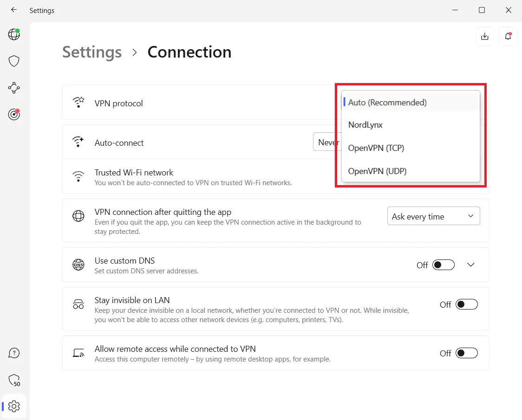Click the download updates icon button
Screen dimensions: 522x420
(485, 36)
